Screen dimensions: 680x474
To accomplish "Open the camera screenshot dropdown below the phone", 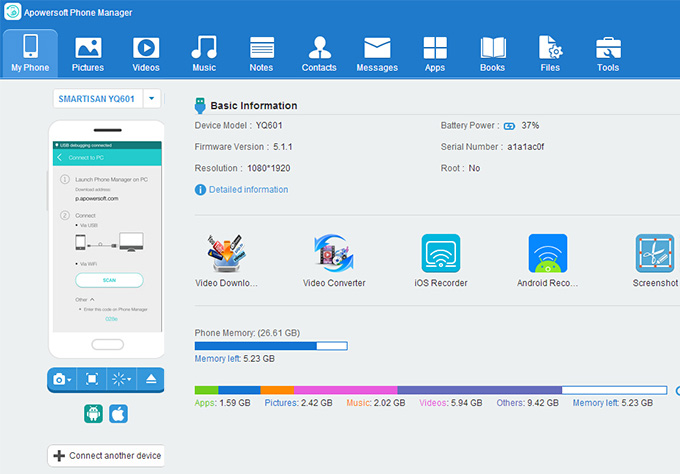I will pos(62,379).
